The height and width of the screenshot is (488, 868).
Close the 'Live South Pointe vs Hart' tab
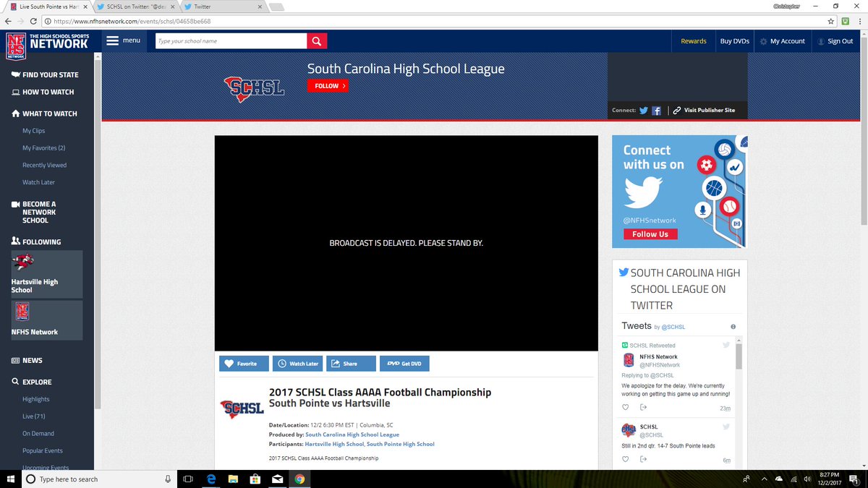pyautogui.click(x=85, y=6)
